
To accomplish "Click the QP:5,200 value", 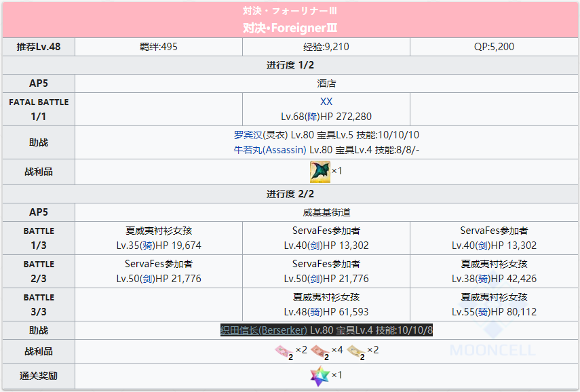I will click(494, 47).
